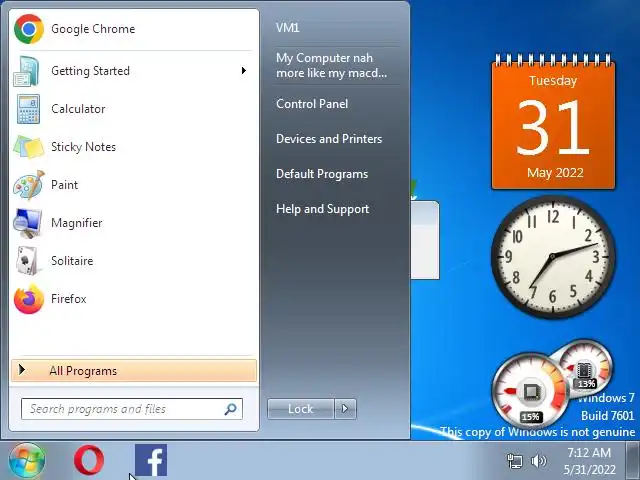
Task: Open the VM1 user folder
Action: 288,28
